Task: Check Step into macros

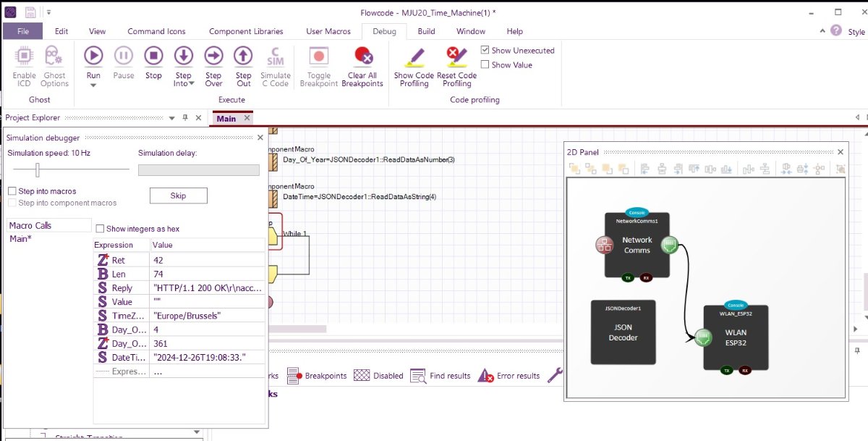Action: point(12,191)
